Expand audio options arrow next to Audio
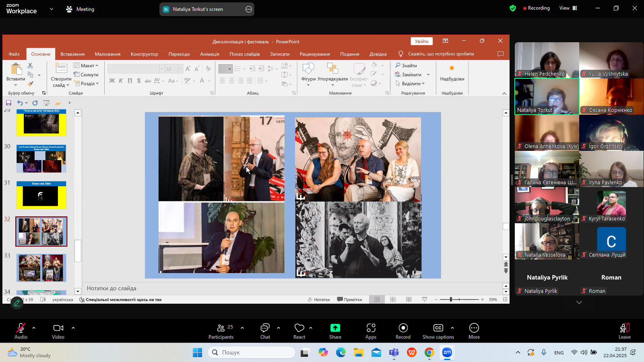The width and height of the screenshot is (644, 362). click(x=34, y=328)
